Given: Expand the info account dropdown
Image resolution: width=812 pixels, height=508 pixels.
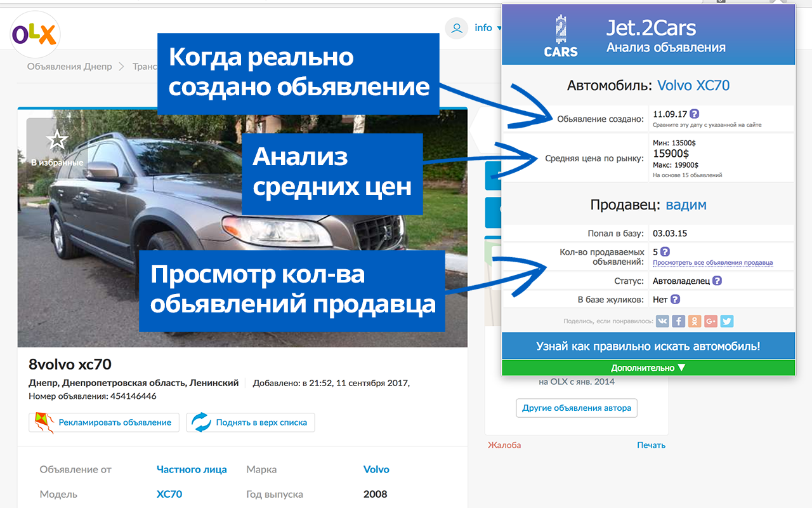Looking at the screenshot, I should 488,28.
